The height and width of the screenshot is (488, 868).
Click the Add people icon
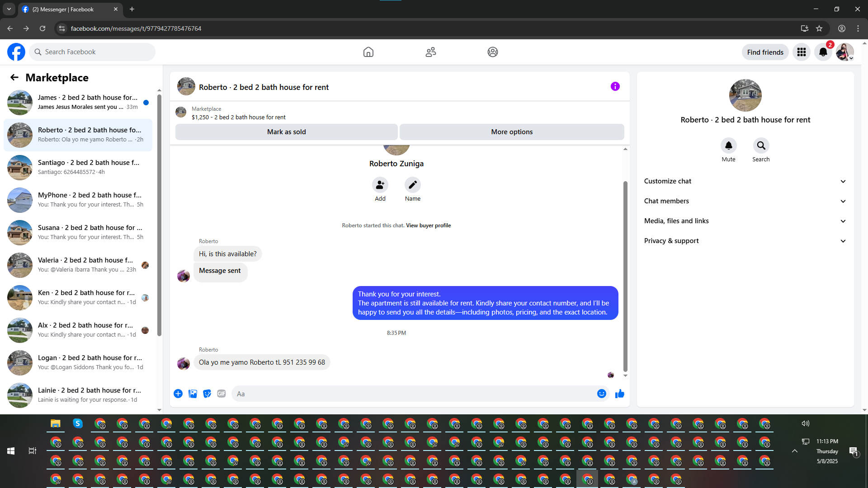click(x=380, y=185)
